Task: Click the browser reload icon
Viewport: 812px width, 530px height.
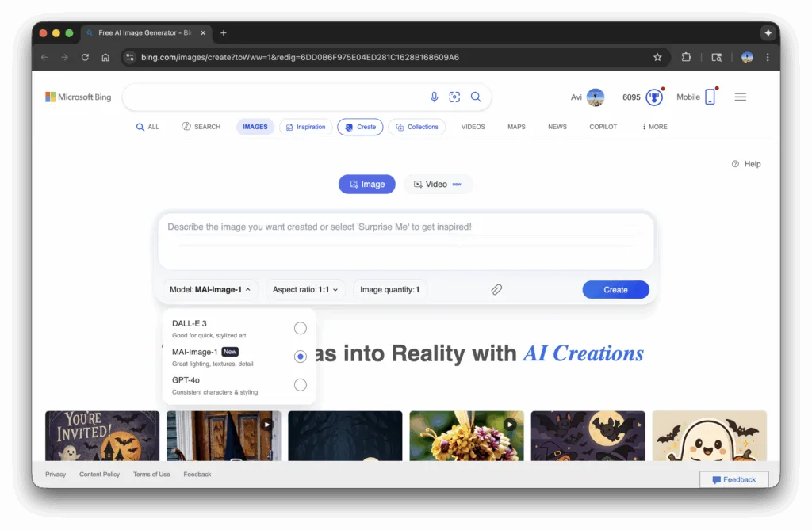Action: point(85,58)
